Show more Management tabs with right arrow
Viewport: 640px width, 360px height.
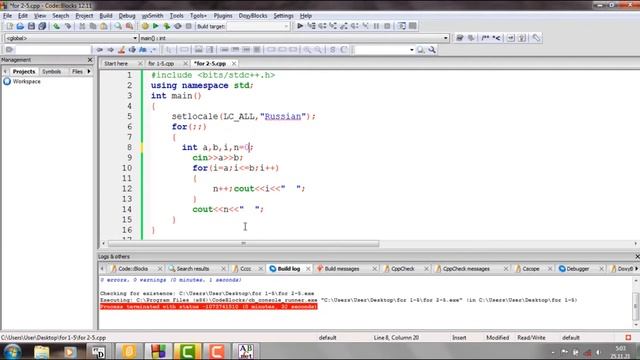click(89, 71)
